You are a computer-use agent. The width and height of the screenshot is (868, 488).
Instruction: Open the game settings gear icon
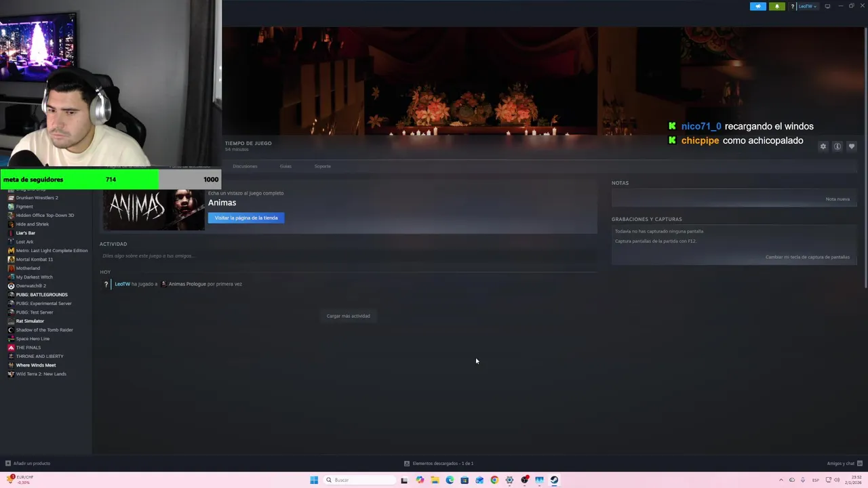click(823, 146)
